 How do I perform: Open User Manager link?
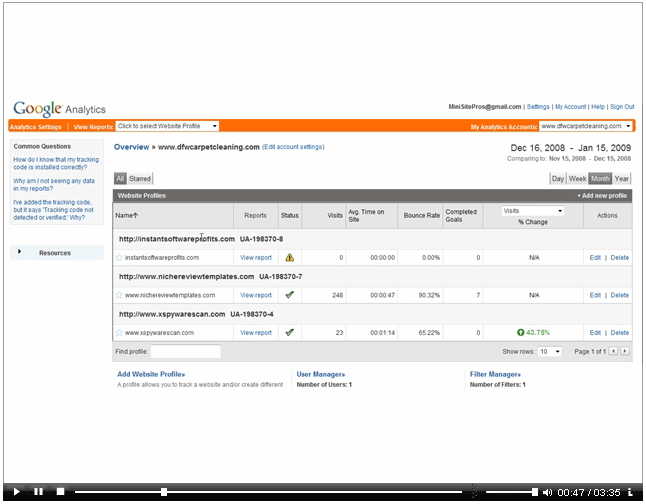[321, 374]
